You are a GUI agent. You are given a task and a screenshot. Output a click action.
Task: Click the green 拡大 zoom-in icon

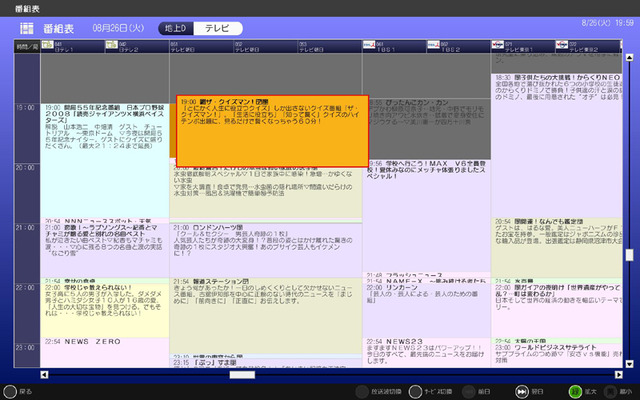[575, 391]
